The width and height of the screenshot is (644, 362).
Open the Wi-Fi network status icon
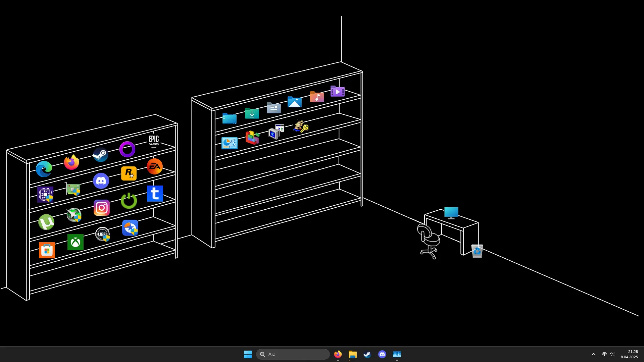(x=604, y=354)
